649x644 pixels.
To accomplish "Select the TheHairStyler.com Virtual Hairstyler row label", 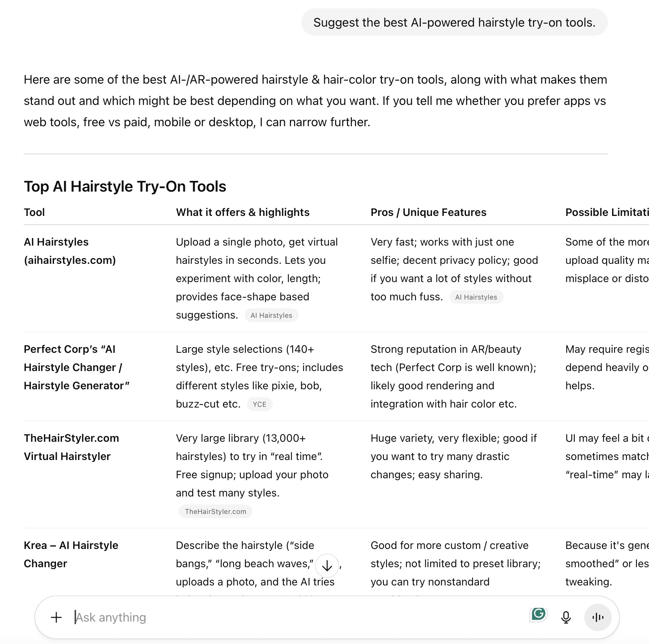I will point(72,447).
